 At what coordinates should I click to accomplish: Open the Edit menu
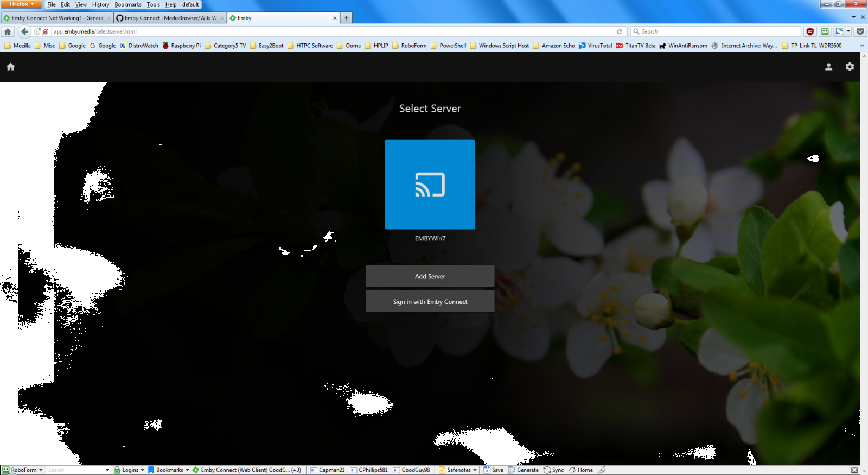65,4
